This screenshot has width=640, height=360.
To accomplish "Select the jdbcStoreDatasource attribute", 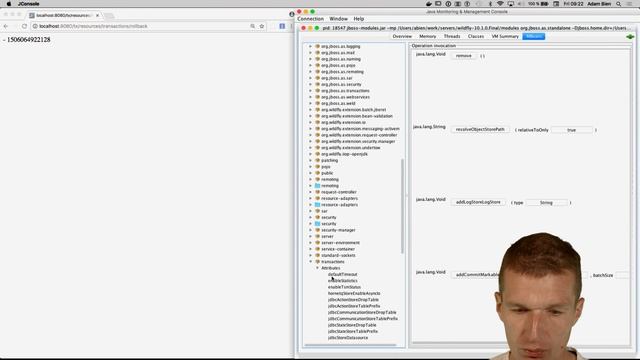I will click(x=348, y=338).
